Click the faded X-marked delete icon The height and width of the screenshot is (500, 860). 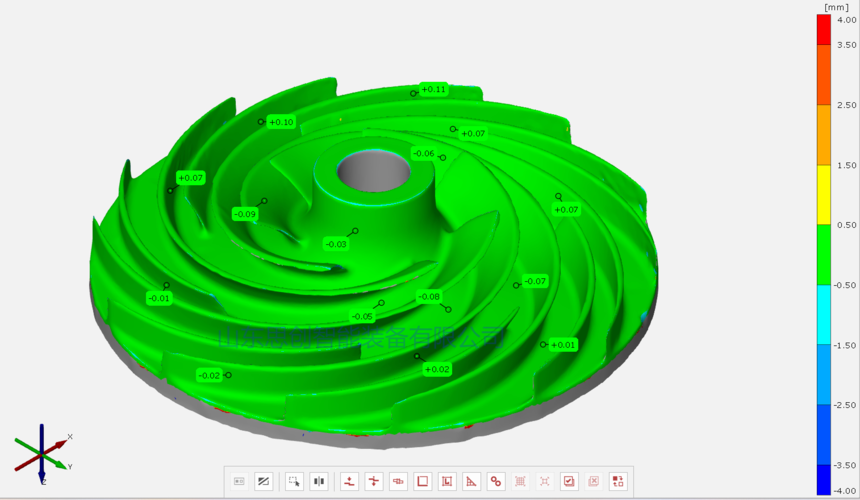(x=593, y=481)
